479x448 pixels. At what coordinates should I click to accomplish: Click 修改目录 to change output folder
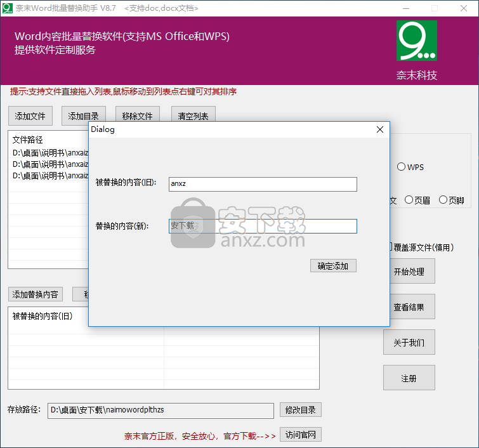[x=301, y=410]
